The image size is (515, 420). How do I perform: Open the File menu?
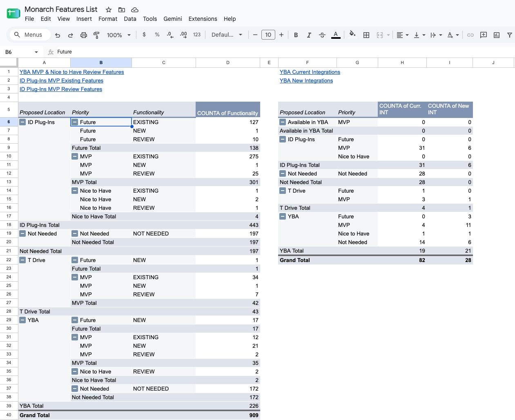[x=29, y=19]
